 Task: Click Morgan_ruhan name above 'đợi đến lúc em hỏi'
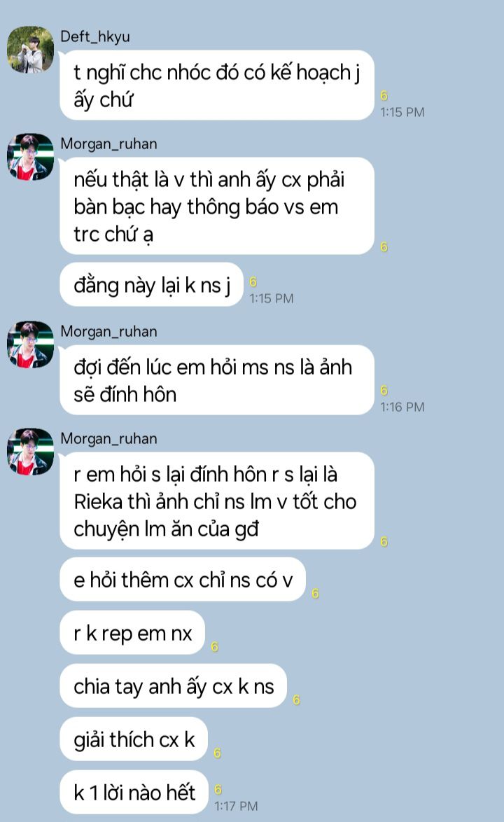(109, 331)
